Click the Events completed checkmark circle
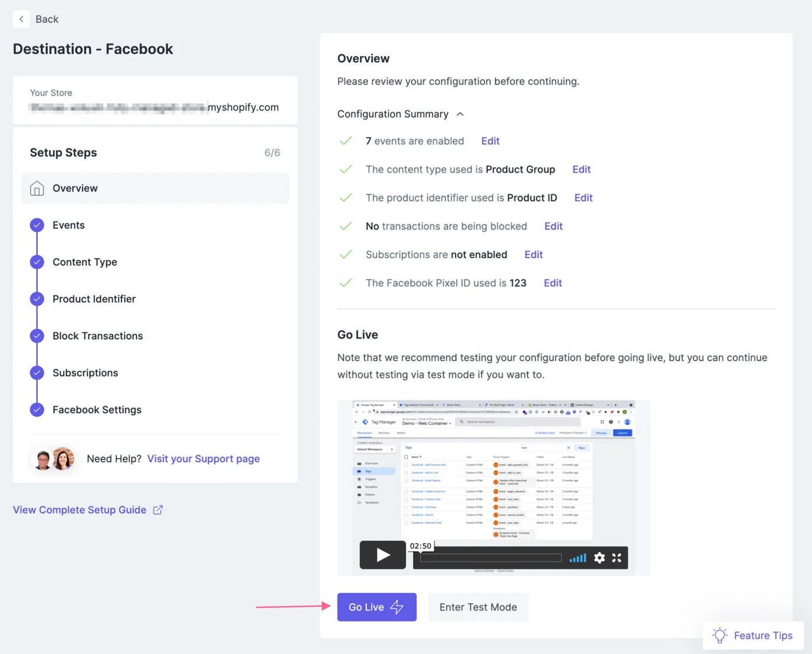 pos(37,225)
